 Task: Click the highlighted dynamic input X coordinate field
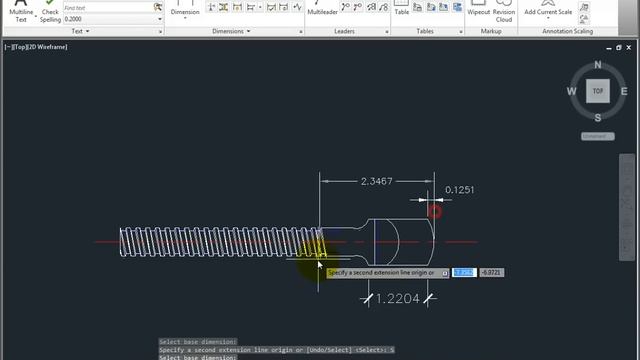point(464,273)
